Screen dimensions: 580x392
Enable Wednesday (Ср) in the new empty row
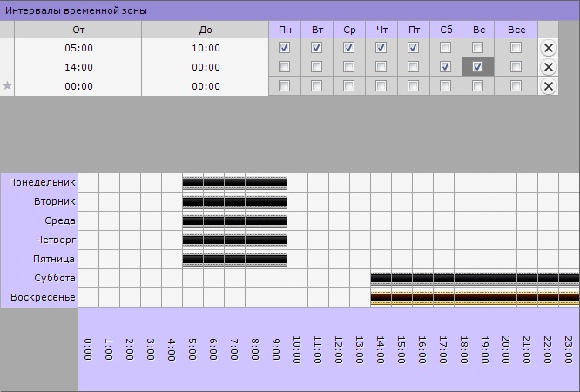(x=348, y=85)
